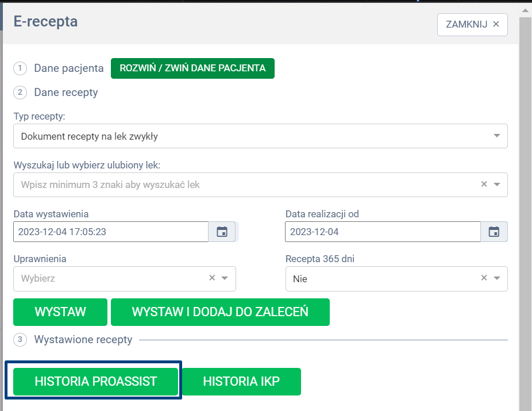Open HISTORIA IKP
Viewport: 532px width, 411px height.
tap(241, 382)
